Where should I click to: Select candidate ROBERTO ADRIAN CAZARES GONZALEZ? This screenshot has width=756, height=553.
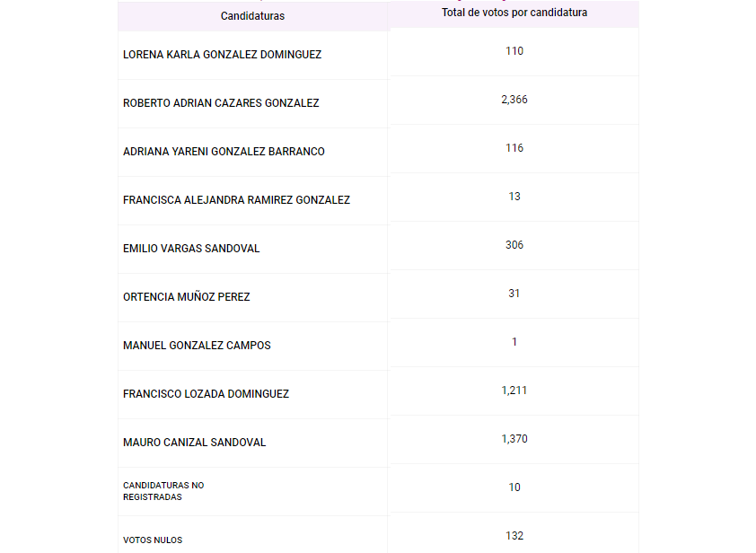click(x=221, y=103)
